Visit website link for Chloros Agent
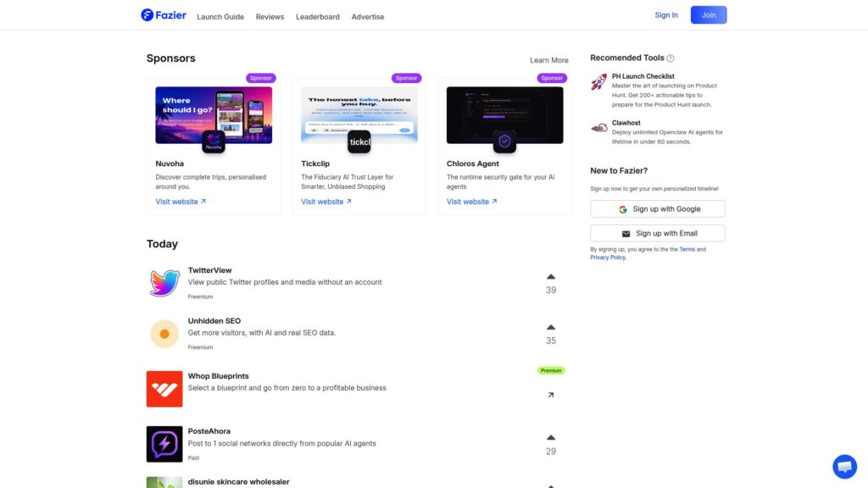The image size is (868, 488). pos(471,202)
